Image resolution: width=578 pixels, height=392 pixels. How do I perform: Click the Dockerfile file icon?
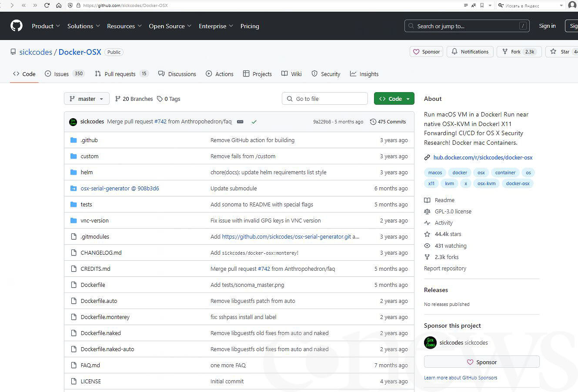[74, 285]
